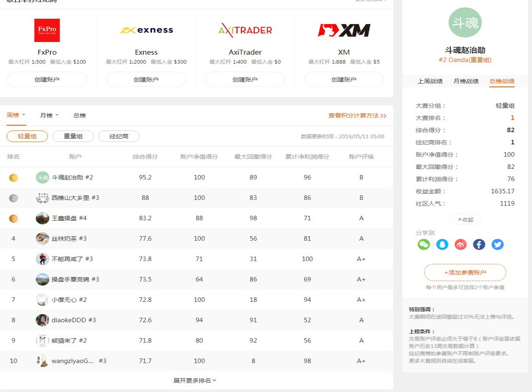Create account for AxiTrader
This screenshot has height=392, width=532.
pyautogui.click(x=245, y=80)
